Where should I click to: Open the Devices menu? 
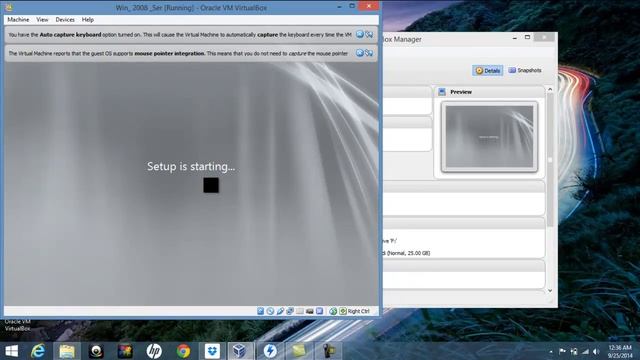[65, 20]
